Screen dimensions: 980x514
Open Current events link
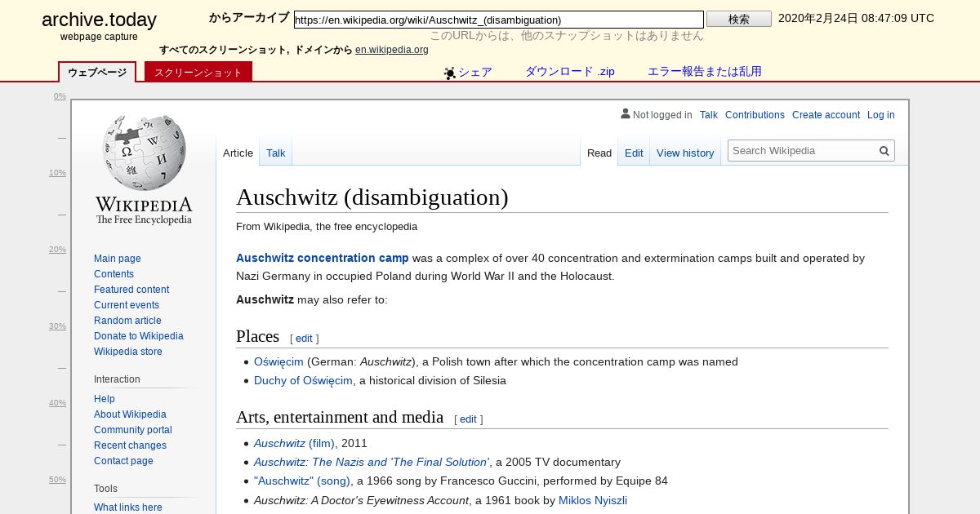[127, 305]
